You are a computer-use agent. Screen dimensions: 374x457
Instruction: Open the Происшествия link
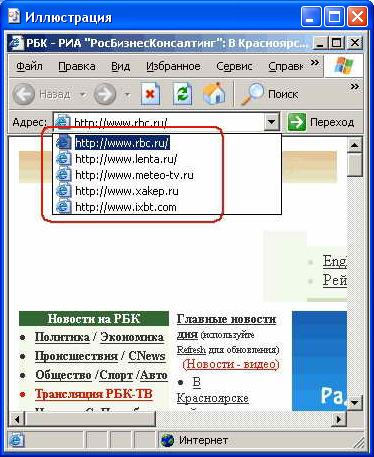click(x=76, y=356)
